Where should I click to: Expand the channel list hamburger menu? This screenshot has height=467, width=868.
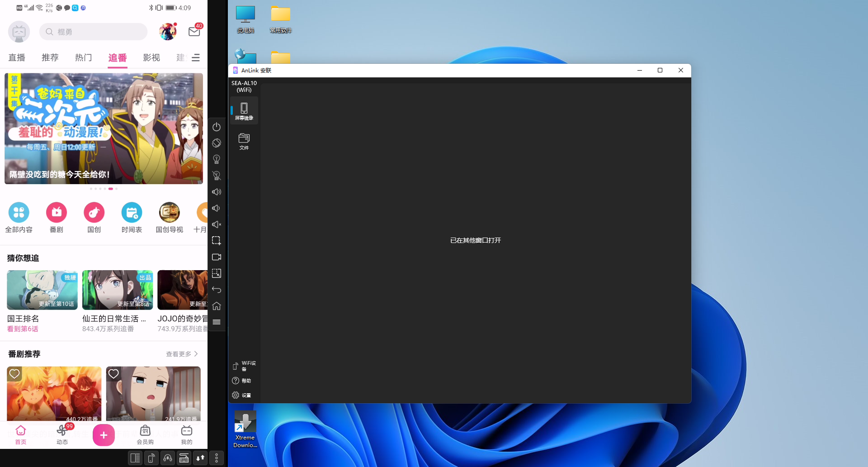tap(196, 58)
